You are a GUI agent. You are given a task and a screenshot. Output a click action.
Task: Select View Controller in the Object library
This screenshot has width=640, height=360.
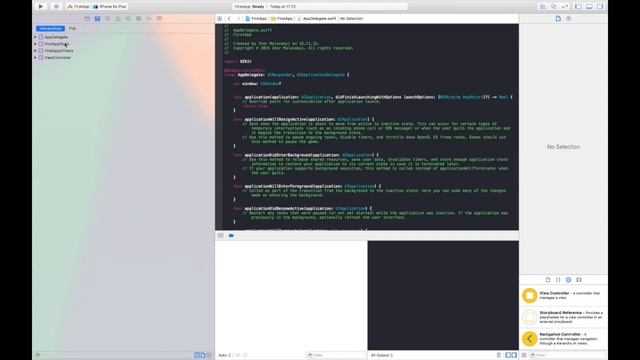[564, 296]
